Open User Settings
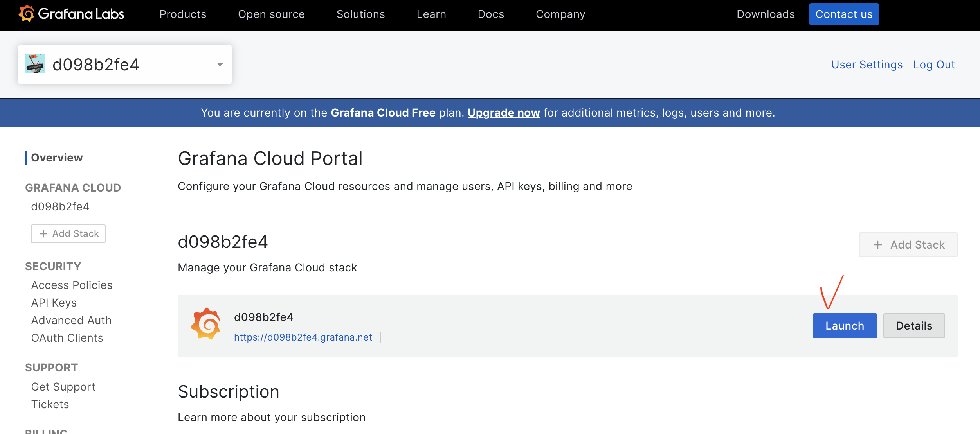The image size is (980, 434). tap(867, 65)
